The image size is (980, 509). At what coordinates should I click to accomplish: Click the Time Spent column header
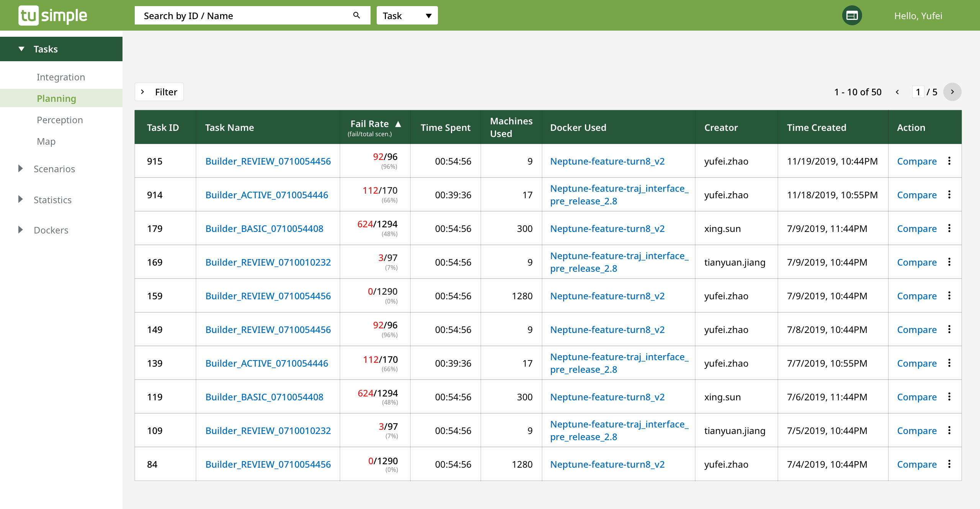click(445, 127)
